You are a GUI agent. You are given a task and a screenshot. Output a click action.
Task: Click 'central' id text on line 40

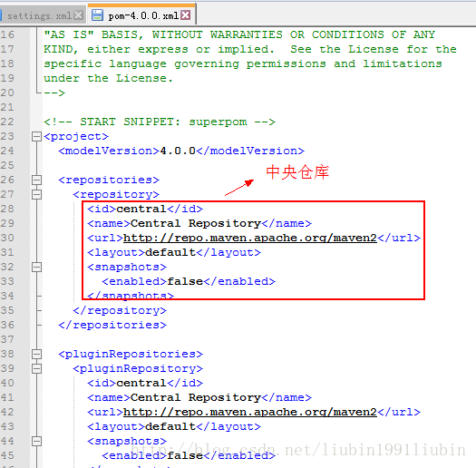tap(141, 383)
